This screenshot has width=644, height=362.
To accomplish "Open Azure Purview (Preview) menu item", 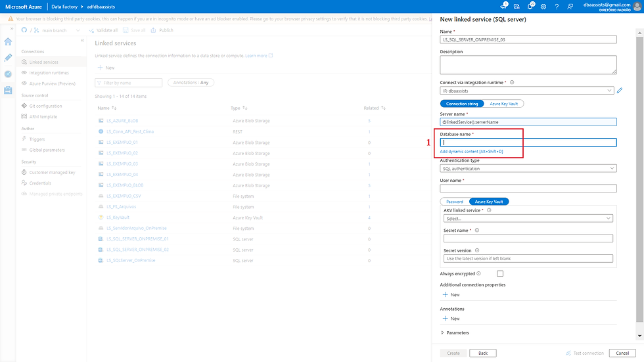I will (52, 83).
